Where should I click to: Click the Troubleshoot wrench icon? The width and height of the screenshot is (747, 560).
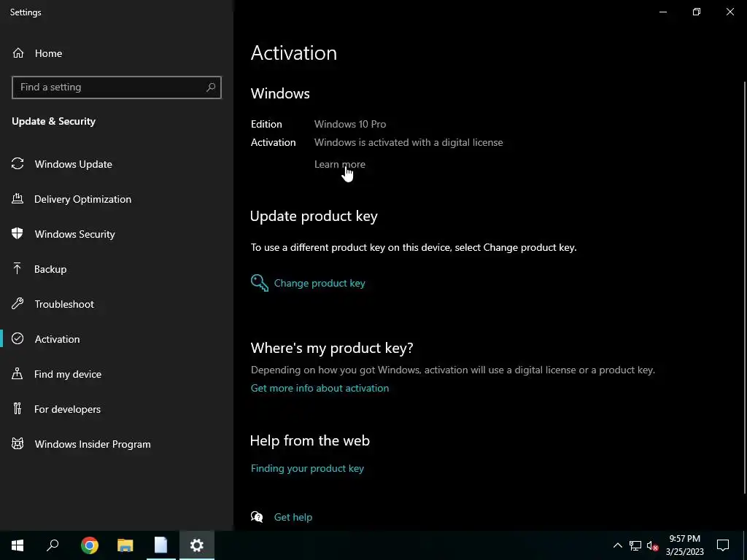click(x=18, y=304)
